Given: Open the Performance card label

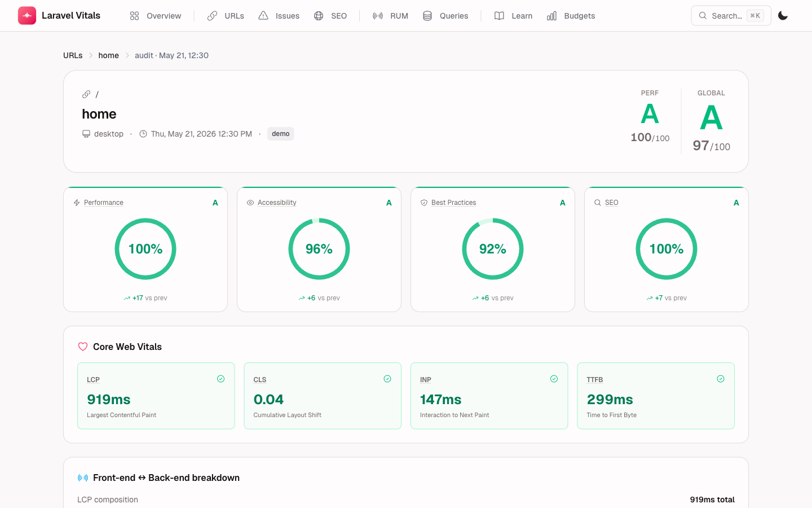Looking at the screenshot, I should [104, 203].
